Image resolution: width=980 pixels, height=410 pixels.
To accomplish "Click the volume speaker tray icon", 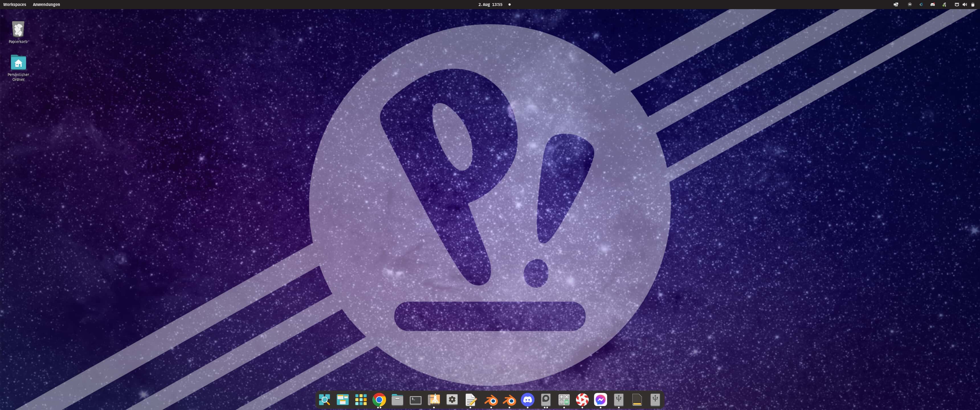I will 964,5.
